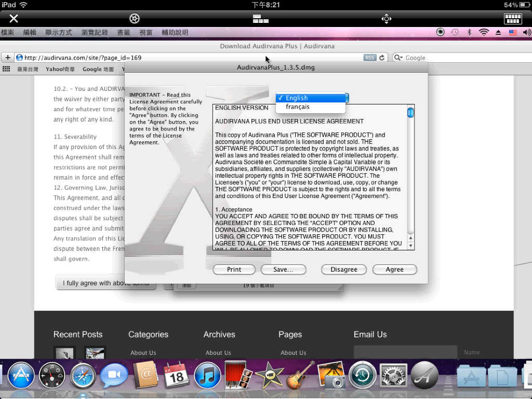Open input source US flag menu

pos(513,33)
